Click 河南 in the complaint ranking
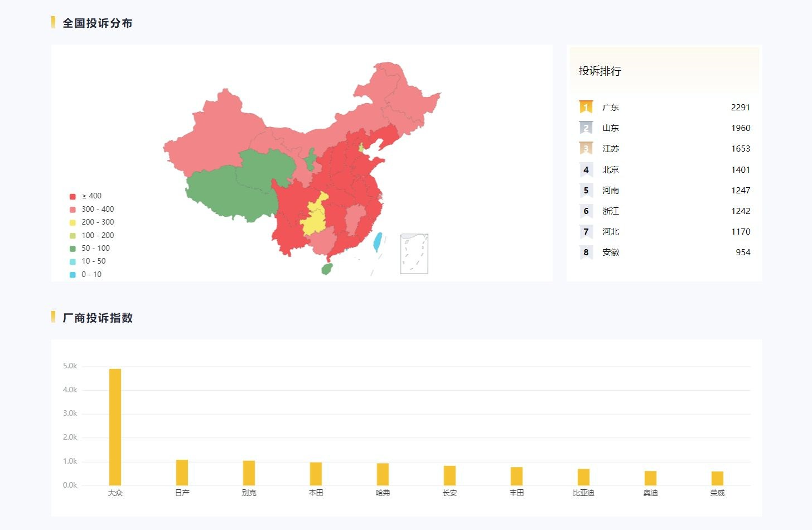Image resolution: width=812 pixels, height=530 pixels. click(x=611, y=190)
